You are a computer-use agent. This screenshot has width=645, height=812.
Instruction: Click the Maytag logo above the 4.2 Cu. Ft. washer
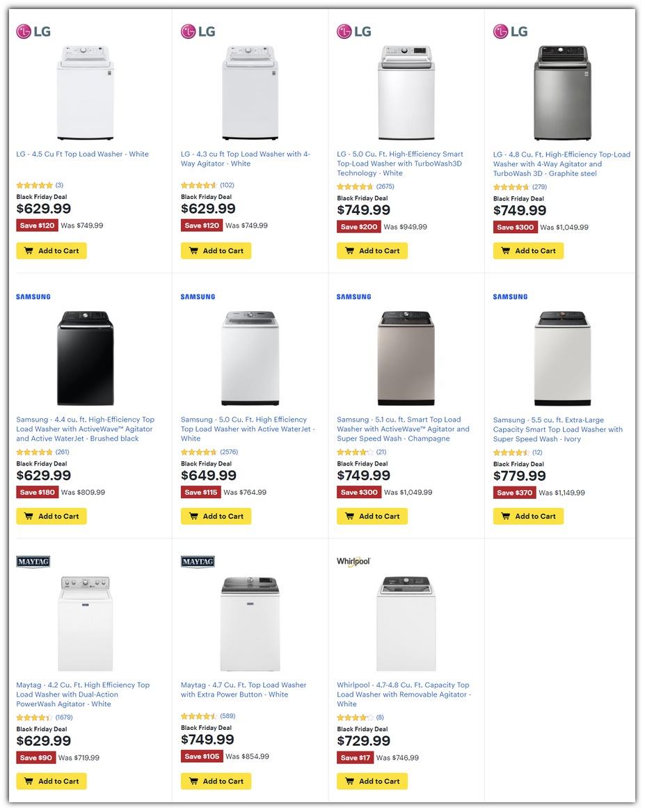(33, 562)
